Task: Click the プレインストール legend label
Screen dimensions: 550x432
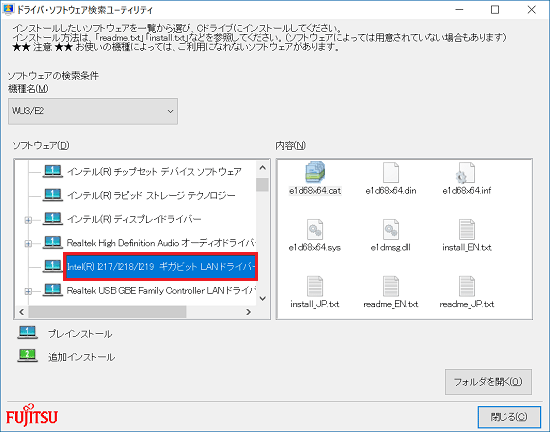Action: point(80,334)
